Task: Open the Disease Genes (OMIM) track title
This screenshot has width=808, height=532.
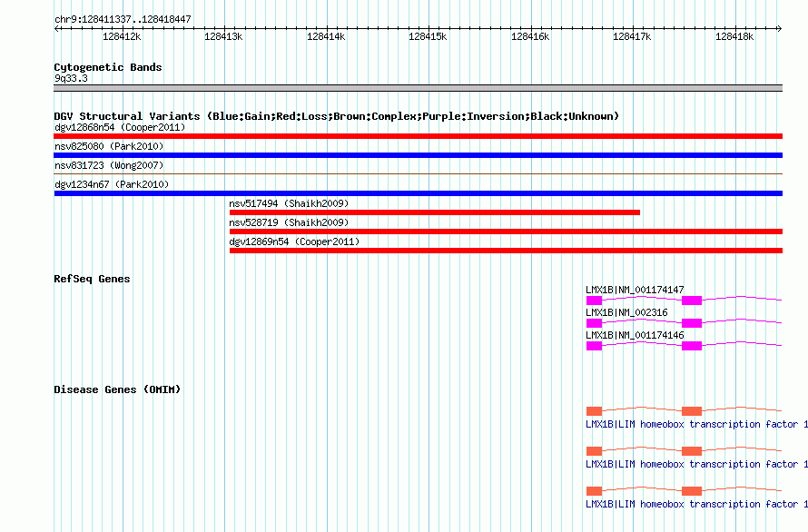Action: [x=117, y=389]
